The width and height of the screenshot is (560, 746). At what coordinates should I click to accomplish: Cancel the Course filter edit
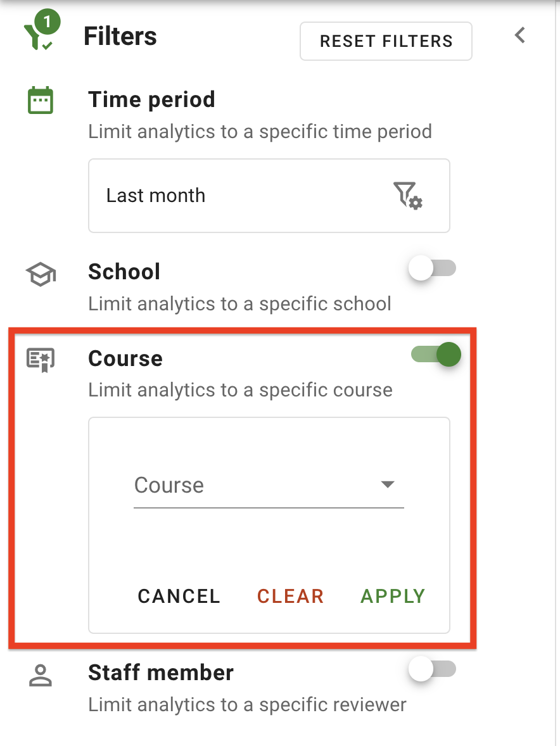[x=179, y=595]
